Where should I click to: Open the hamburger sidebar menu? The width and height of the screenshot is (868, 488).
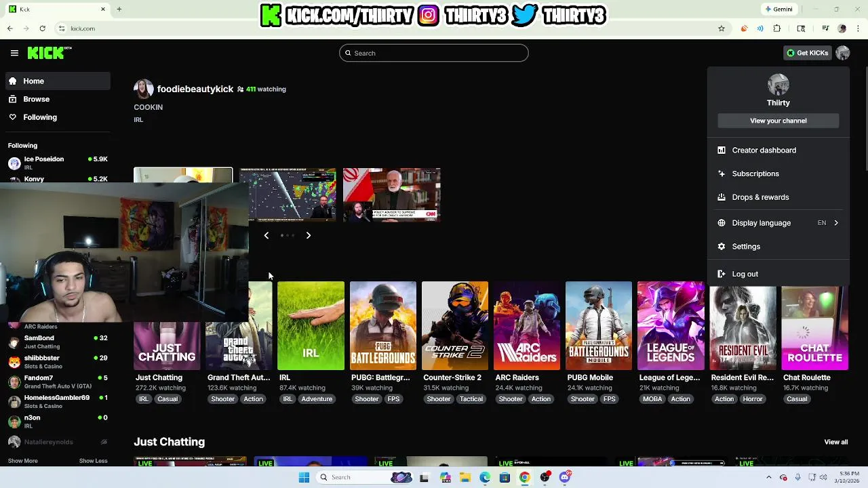(x=14, y=53)
